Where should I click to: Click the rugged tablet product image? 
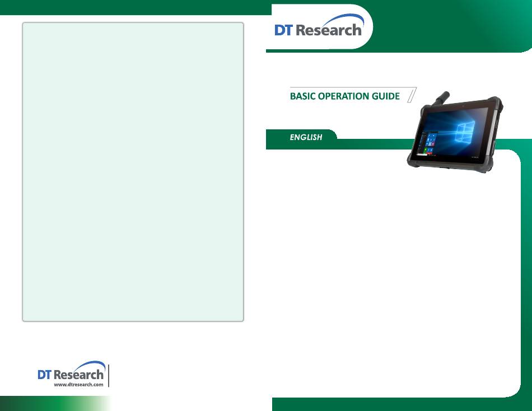(x=455, y=132)
